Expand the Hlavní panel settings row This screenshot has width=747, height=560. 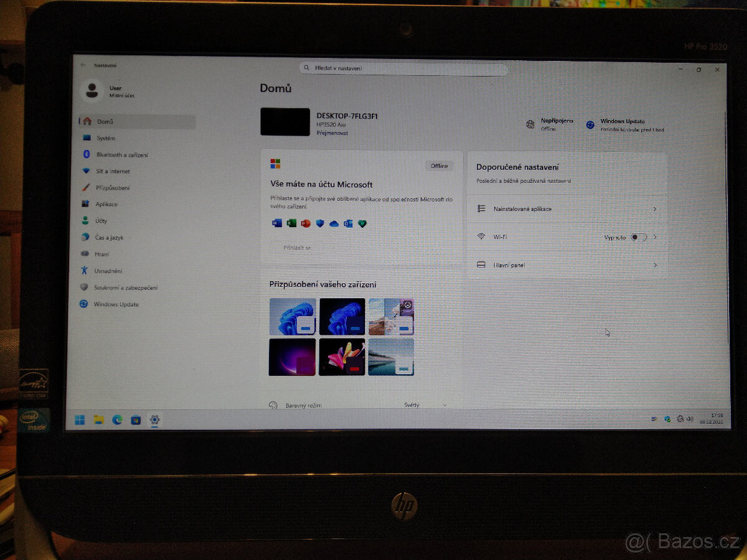click(x=654, y=265)
